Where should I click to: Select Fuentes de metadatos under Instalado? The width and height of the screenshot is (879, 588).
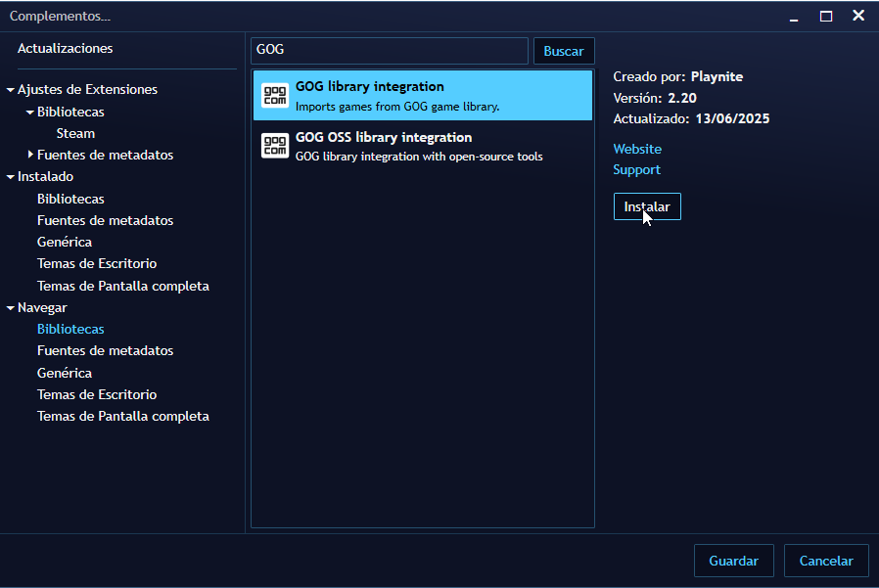(x=105, y=220)
